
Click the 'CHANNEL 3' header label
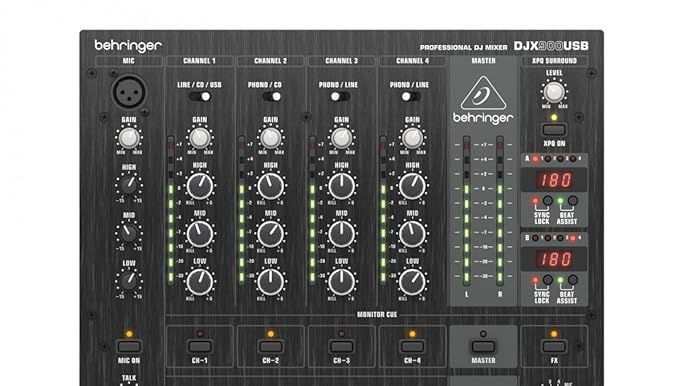342,61
